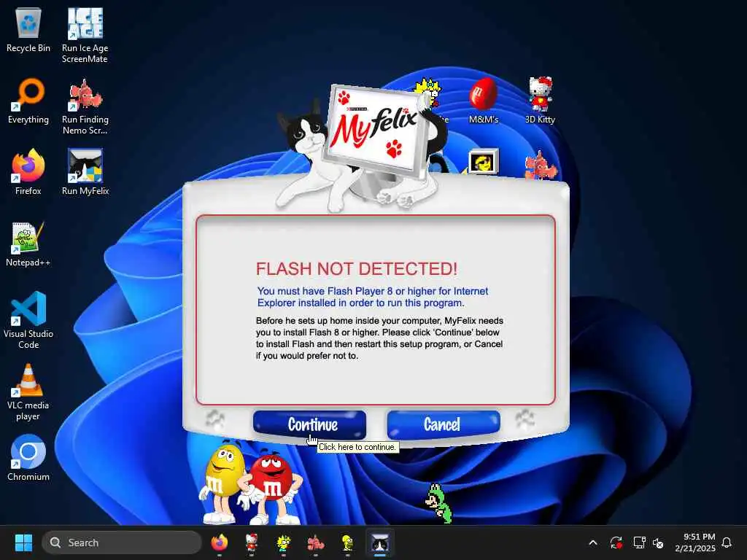Click the MyFelix cat taskbar icon
Image resolution: width=747 pixels, height=560 pixels.
click(379, 542)
